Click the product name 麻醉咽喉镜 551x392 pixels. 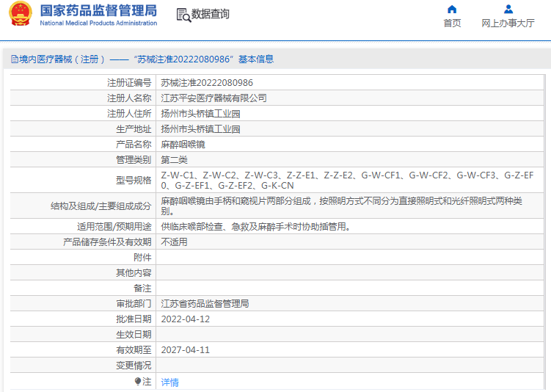coord(183,145)
